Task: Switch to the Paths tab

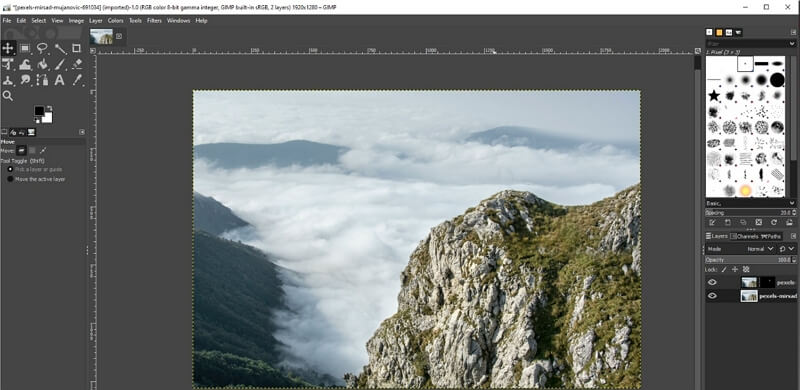Action: pos(770,236)
